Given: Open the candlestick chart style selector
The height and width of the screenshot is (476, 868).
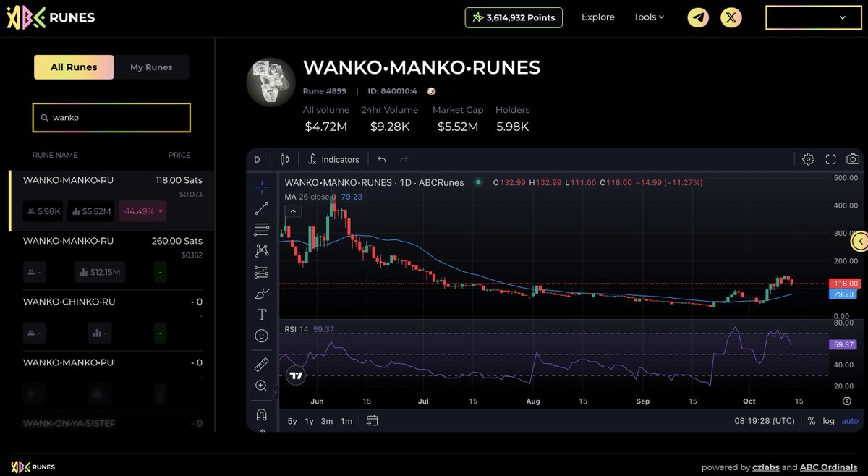Looking at the screenshot, I should pos(284,159).
